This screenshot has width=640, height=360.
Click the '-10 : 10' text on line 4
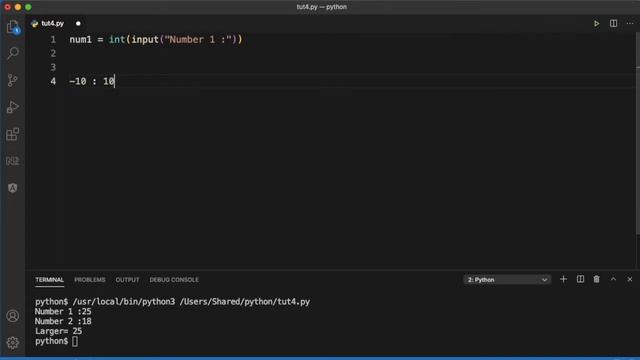92,81
